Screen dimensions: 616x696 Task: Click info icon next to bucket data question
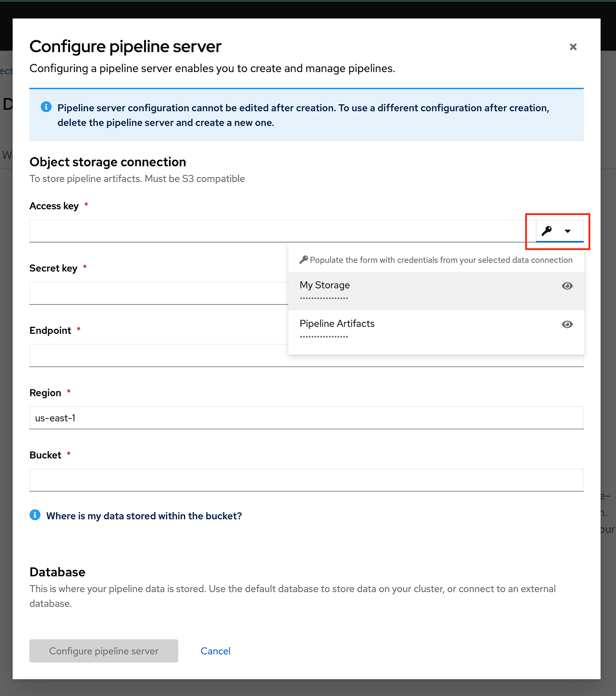tap(35, 515)
